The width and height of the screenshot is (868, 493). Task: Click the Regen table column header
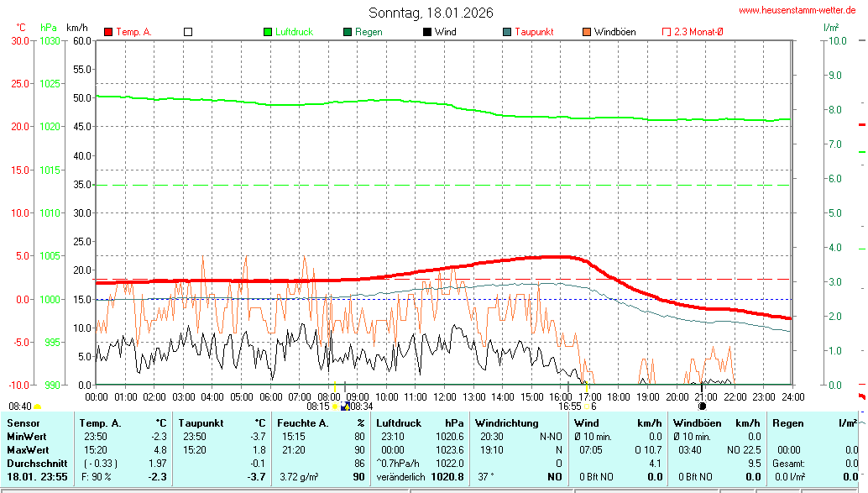(x=787, y=423)
